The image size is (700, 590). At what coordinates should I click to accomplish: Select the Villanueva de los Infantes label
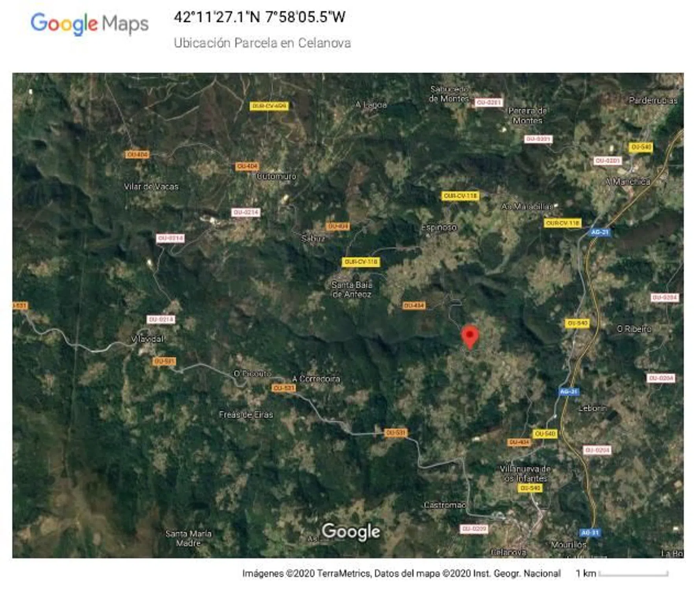[525, 474]
